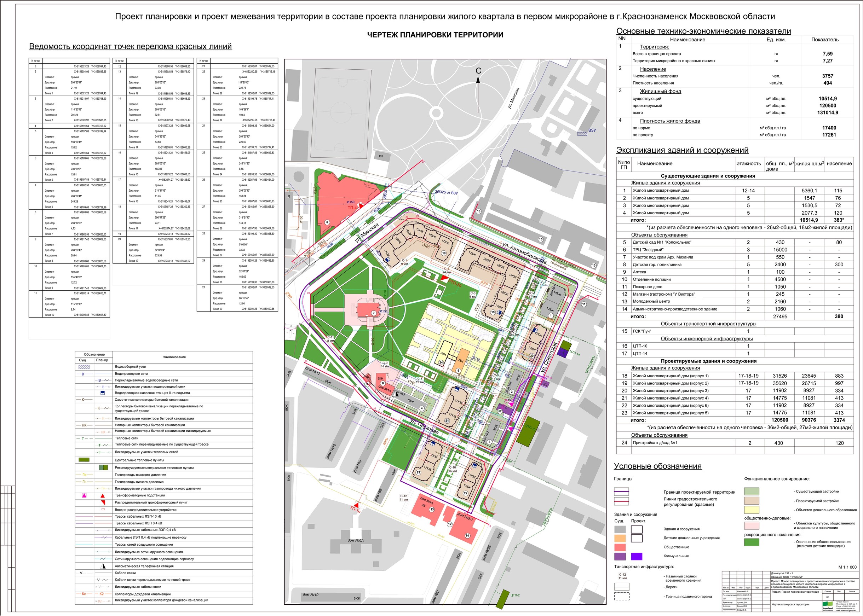This screenshot has width=863, height=616.
Task: Click the automatic telephone station legend icon
Action: coord(103,566)
